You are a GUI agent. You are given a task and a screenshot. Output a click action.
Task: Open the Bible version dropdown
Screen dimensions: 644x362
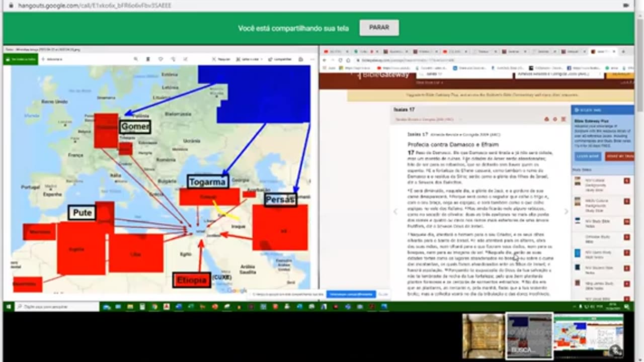click(x=559, y=75)
